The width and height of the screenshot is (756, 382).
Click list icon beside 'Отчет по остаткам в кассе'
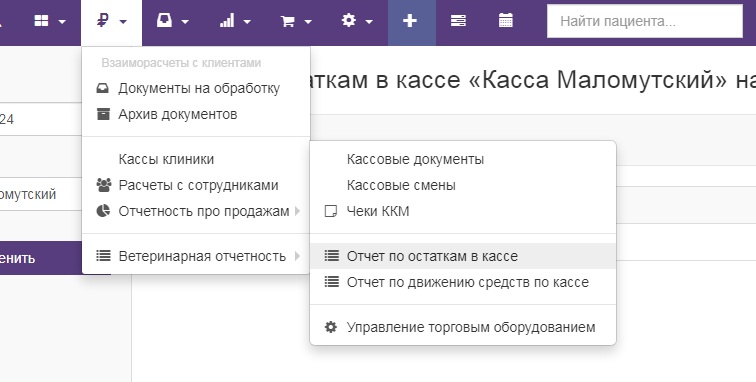click(331, 256)
